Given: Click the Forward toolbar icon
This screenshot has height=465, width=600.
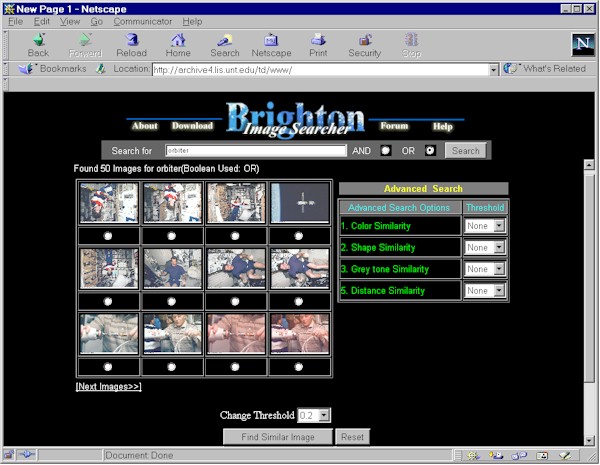Looking at the screenshot, I should [85, 40].
